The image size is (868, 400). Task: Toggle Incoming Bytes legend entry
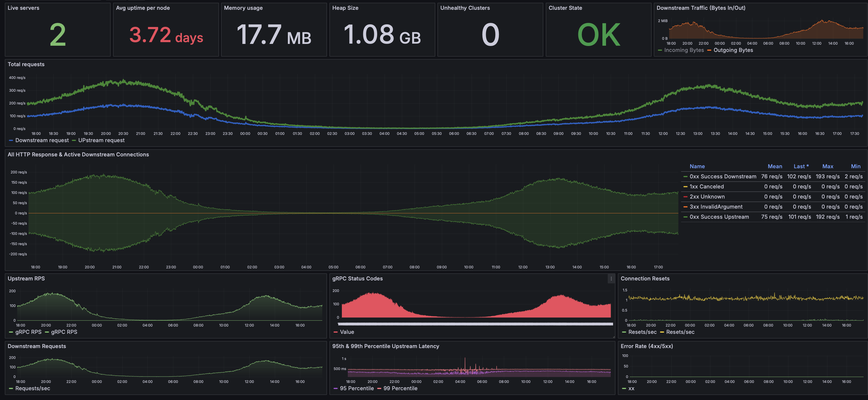click(684, 50)
